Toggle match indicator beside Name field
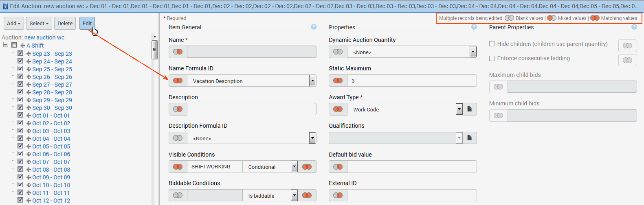 pyautogui.click(x=178, y=52)
